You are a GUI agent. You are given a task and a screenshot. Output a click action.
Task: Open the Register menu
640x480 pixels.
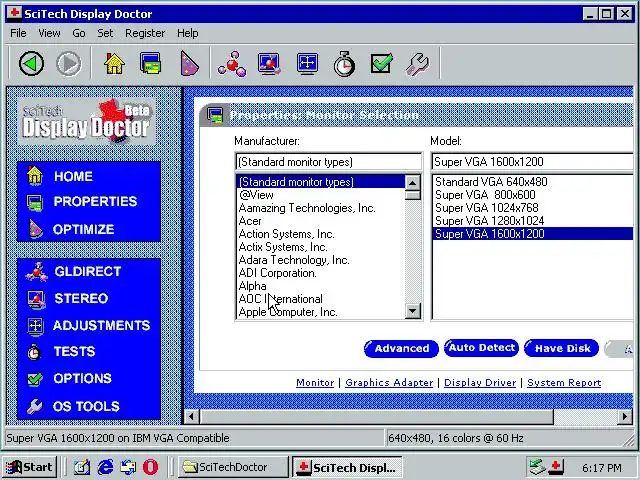click(145, 33)
